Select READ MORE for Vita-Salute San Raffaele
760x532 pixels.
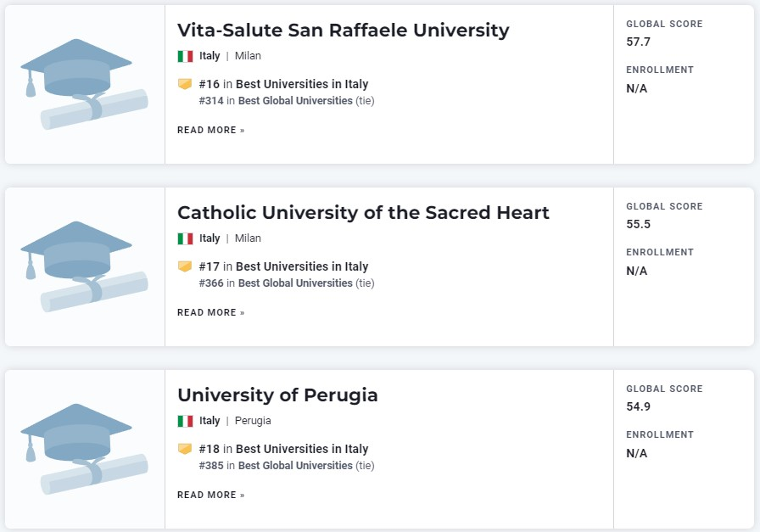pyautogui.click(x=211, y=130)
